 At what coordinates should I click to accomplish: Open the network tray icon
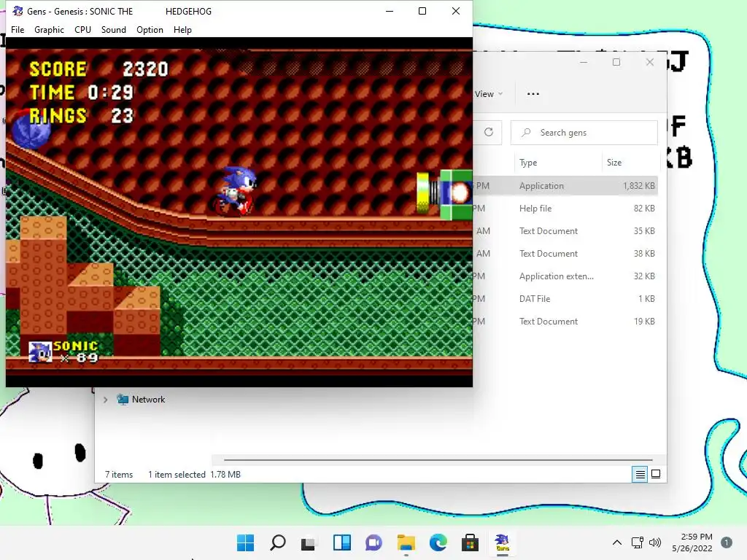click(638, 542)
